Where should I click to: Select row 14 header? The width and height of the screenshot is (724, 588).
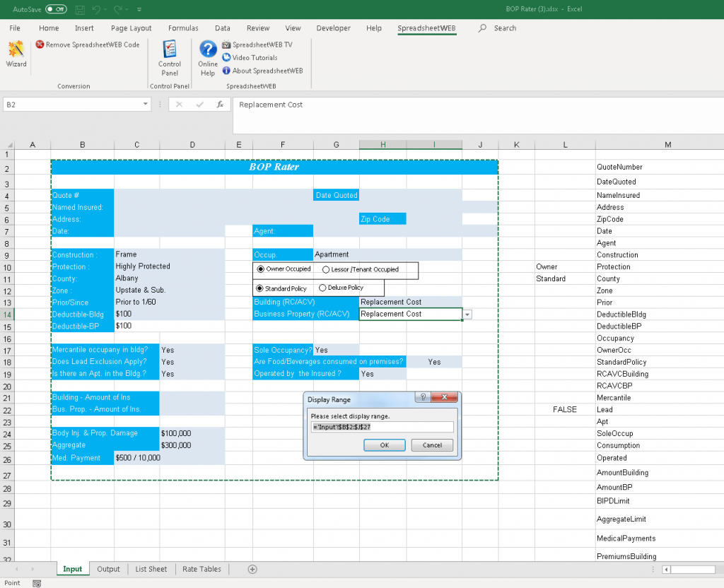click(x=7, y=314)
